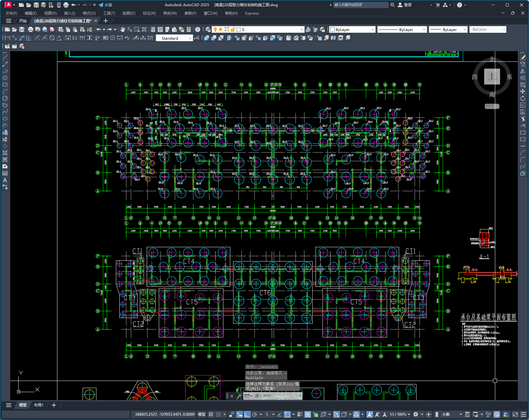The width and height of the screenshot is (529, 420).
Task: Add a new drawing tab with plus
Action: 105,21
